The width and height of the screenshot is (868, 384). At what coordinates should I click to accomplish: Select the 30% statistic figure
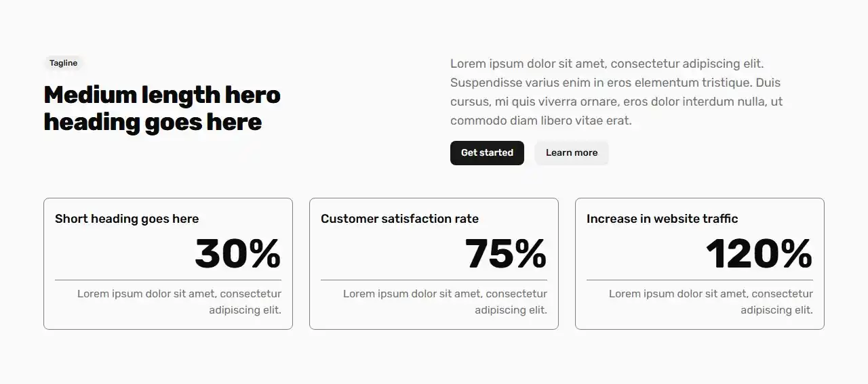coord(237,254)
